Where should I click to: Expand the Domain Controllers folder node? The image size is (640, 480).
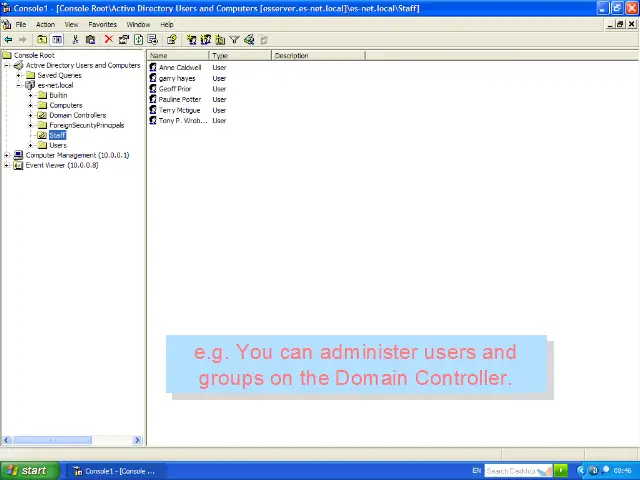(31, 115)
